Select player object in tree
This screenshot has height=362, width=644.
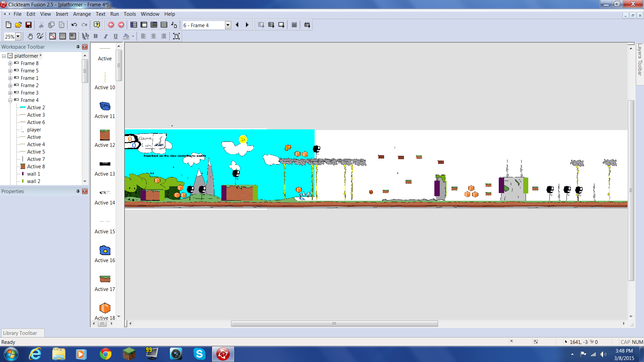coord(34,130)
